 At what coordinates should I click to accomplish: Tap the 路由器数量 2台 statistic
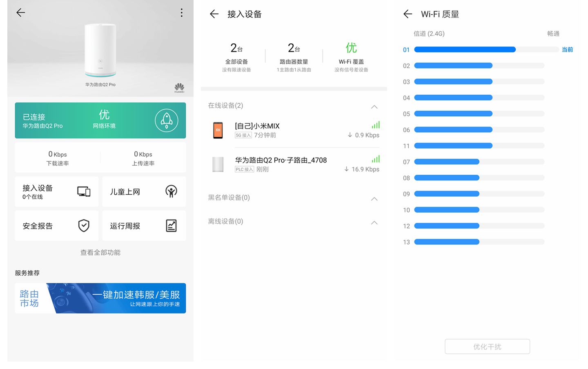tap(294, 57)
